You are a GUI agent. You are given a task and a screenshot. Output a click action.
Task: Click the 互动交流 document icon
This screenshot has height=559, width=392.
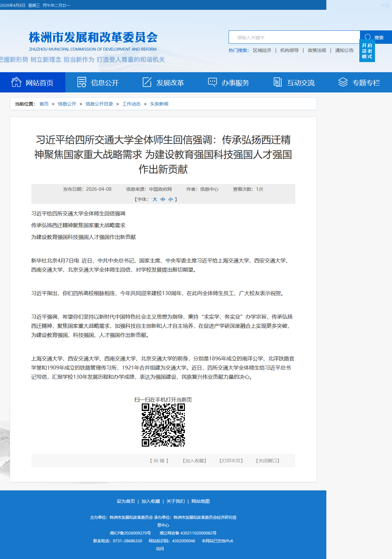tap(277, 82)
